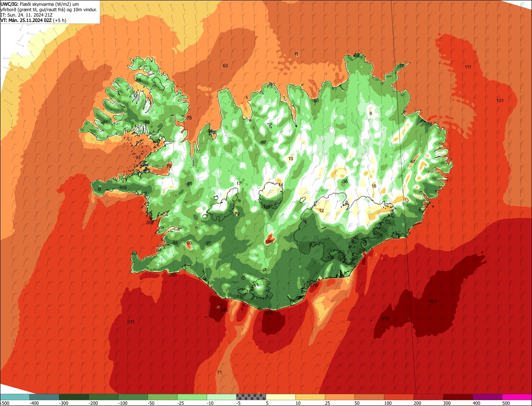Click the '93' value in Breiðafjörður bay

(138, 157)
